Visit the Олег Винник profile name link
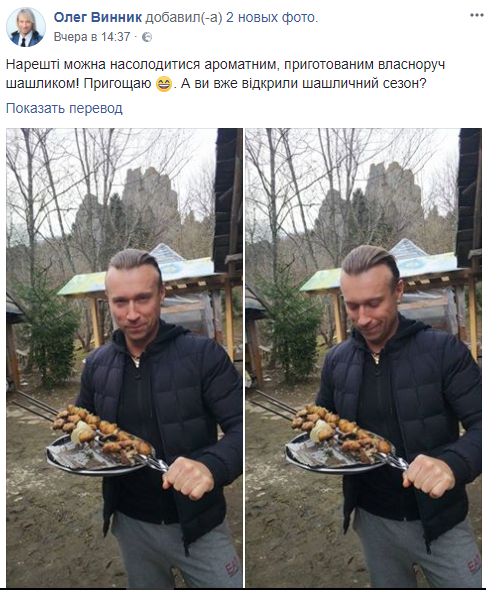 click(98, 17)
